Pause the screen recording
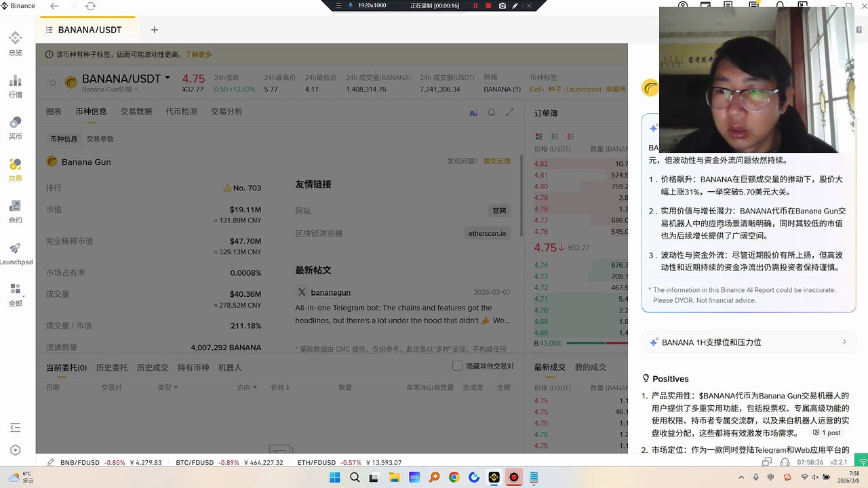Viewport: 868px width, 488px height. click(x=475, y=5)
